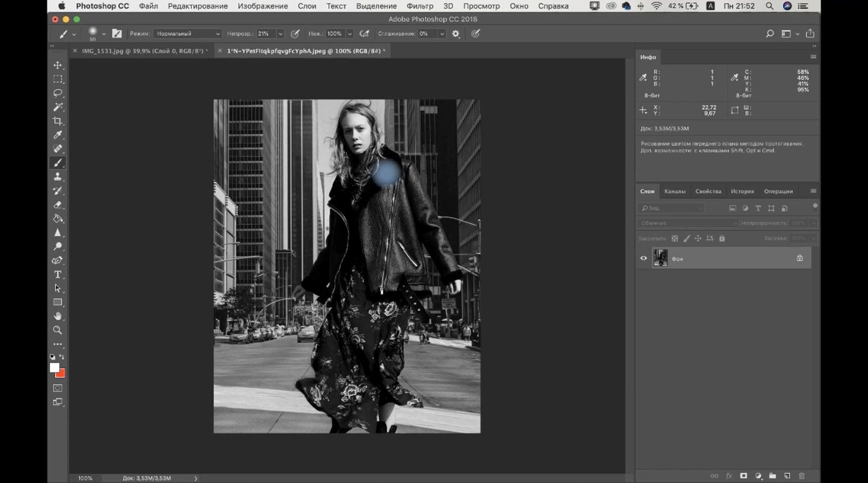Image resolution: width=868 pixels, height=483 pixels.
Task: Select the Hand tool
Action: click(x=58, y=316)
